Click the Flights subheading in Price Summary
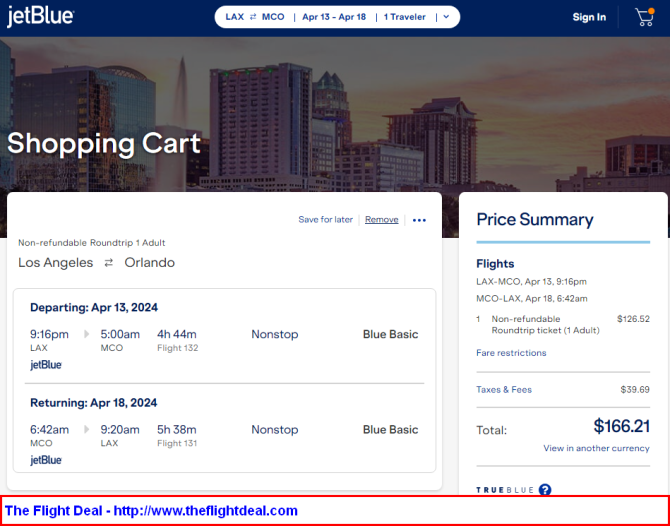The image size is (670, 526). coord(495,264)
